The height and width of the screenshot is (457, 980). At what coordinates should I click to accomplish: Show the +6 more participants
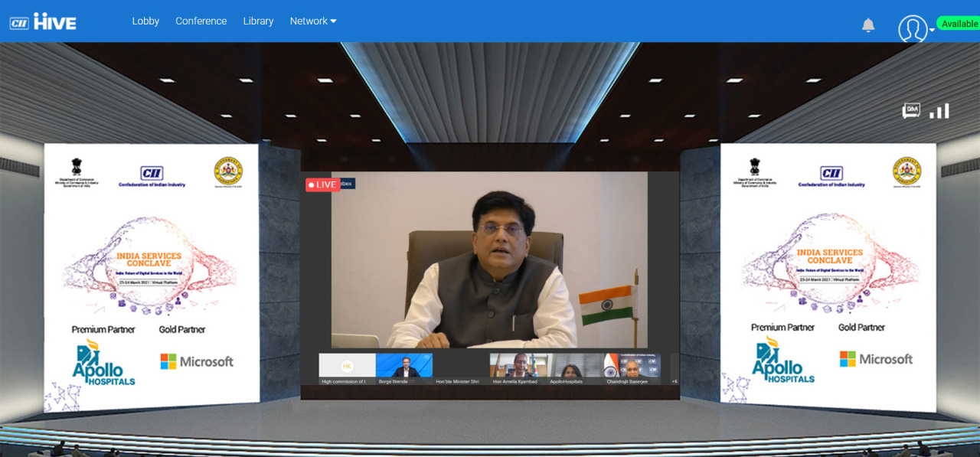point(674,380)
